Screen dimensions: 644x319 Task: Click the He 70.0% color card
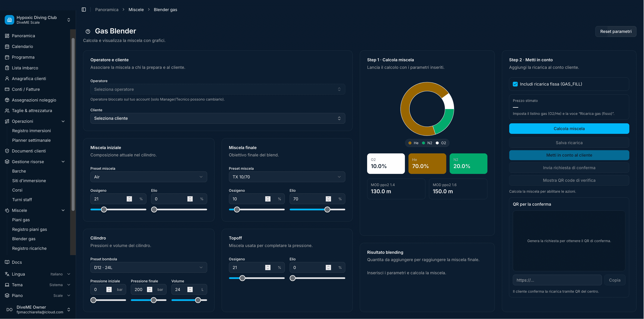pos(427,164)
